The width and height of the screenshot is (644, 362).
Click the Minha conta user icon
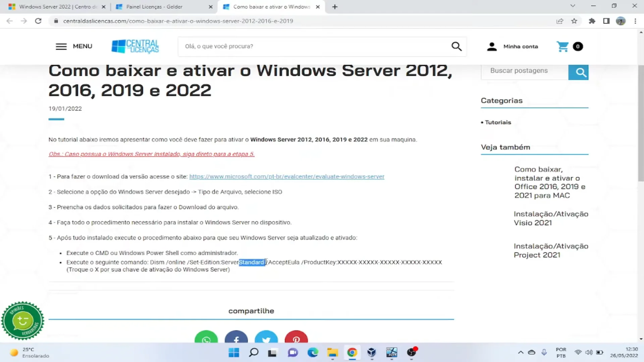(x=492, y=47)
